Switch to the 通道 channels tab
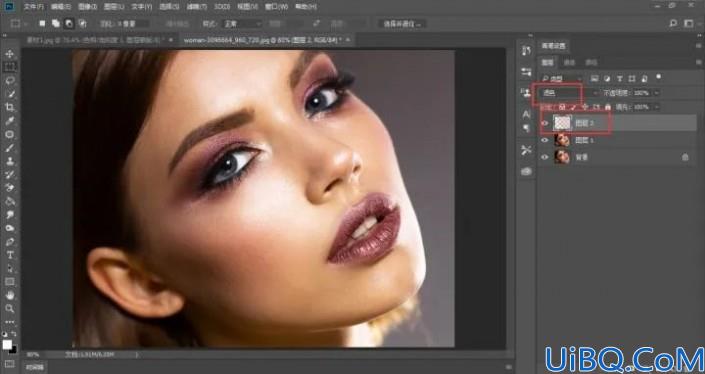The height and width of the screenshot is (374, 705). [x=569, y=62]
